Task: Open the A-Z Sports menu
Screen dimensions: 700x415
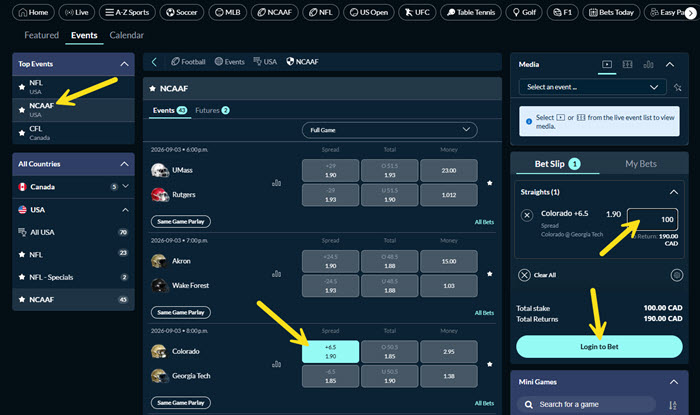Action: pos(127,12)
